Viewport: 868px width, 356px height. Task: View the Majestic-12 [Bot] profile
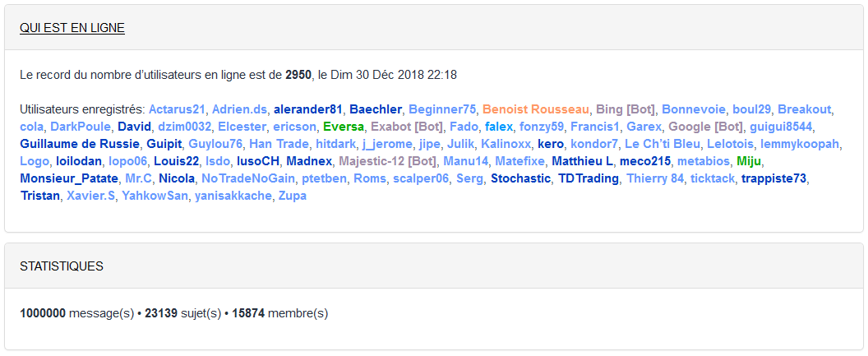click(x=386, y=161)
